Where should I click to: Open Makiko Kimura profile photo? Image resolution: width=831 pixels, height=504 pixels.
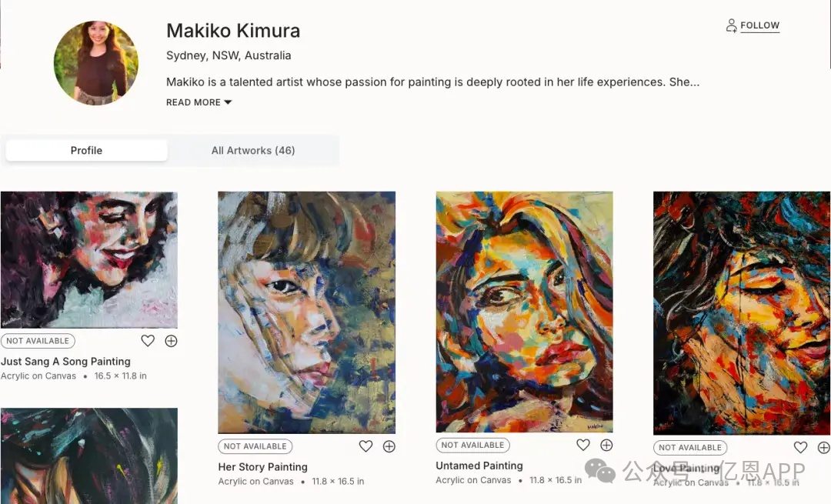coord(95,62)
